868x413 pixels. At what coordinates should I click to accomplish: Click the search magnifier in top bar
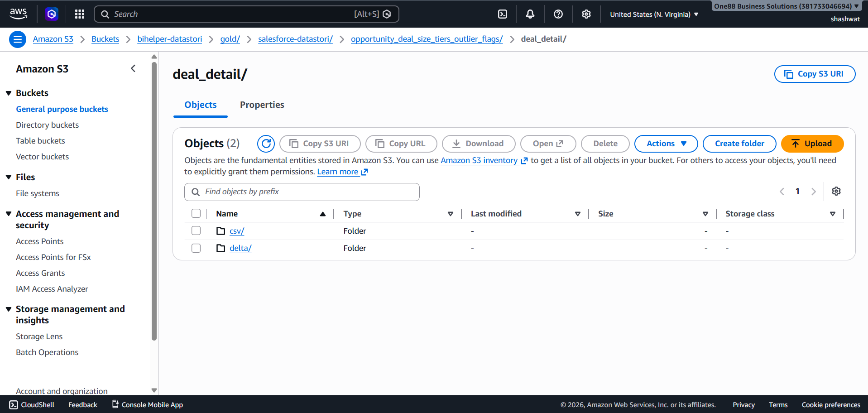[105, 14]
